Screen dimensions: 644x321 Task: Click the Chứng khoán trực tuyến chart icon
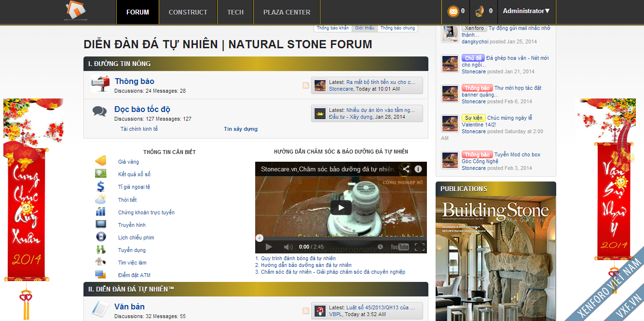pos(100,211)
